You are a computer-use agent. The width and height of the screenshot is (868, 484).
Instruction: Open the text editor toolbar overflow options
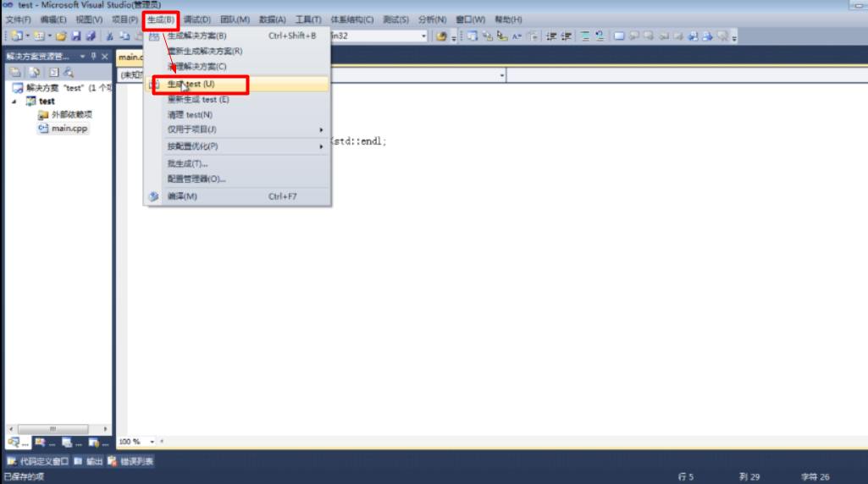tap(734, 37)
